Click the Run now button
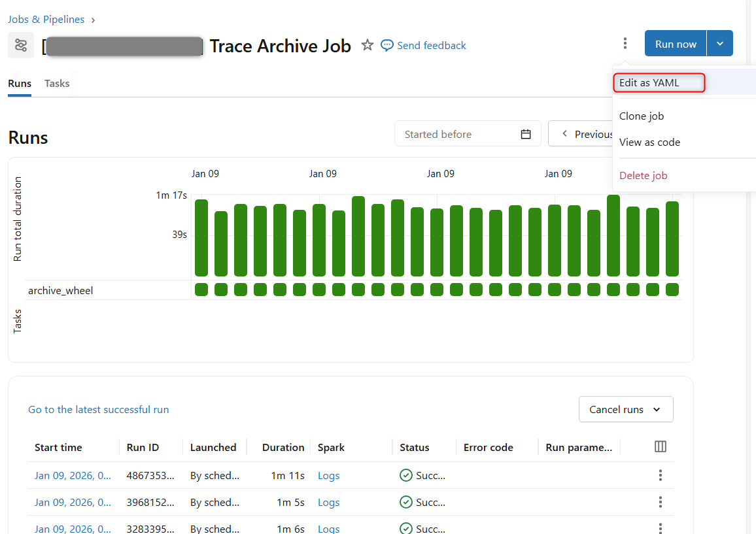Image resolution: width=756 pixels, height=534 pixels. click(x=676, y=43)
